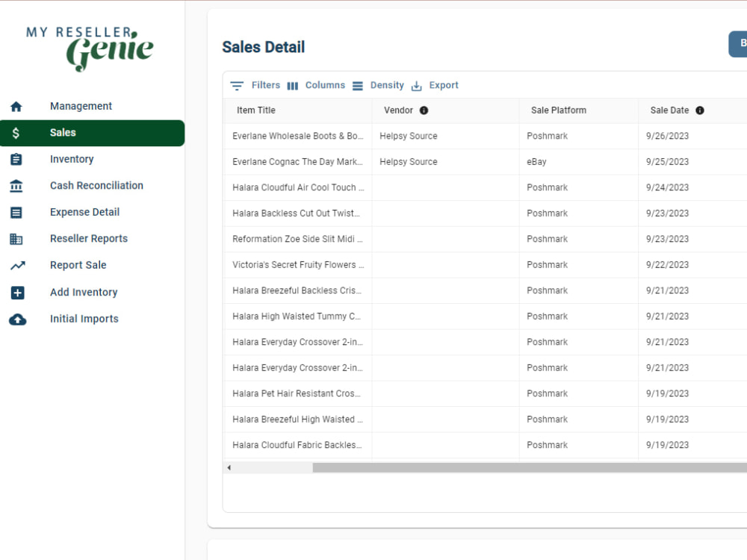Click the bank icon beside Cash Reconciliation
Image resolution: width=747 pixels, height=560 pixels.
pos(16,186)
